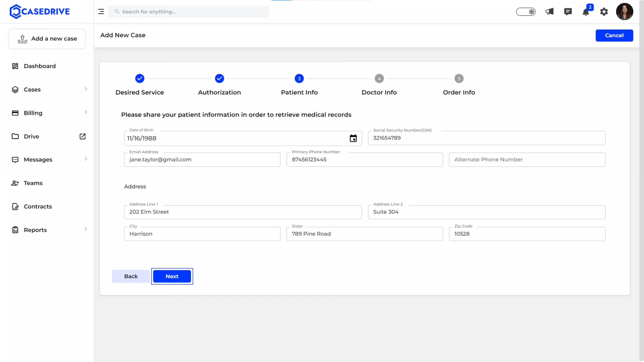The height and width of the screenshot is (362, 644).
Task: Expand the Cases submenu chevron
Action: [x=86, y=89]
